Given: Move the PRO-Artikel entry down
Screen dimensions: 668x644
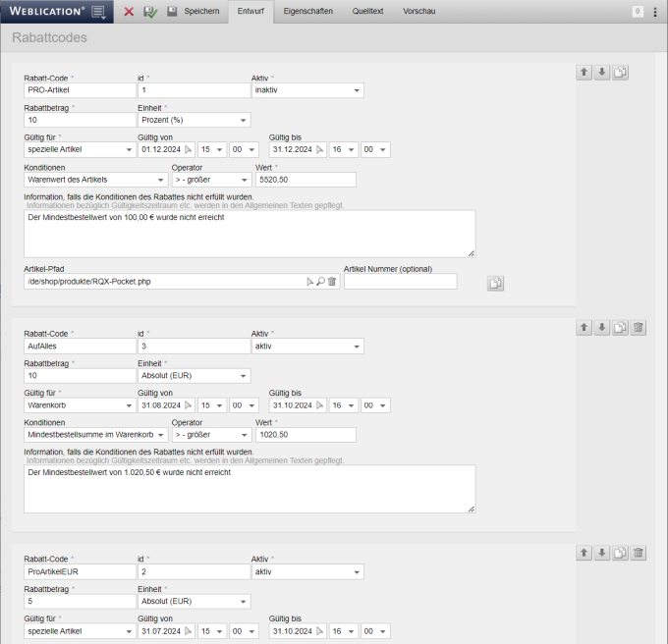Looking at the screenshot, I should (602, 73).
